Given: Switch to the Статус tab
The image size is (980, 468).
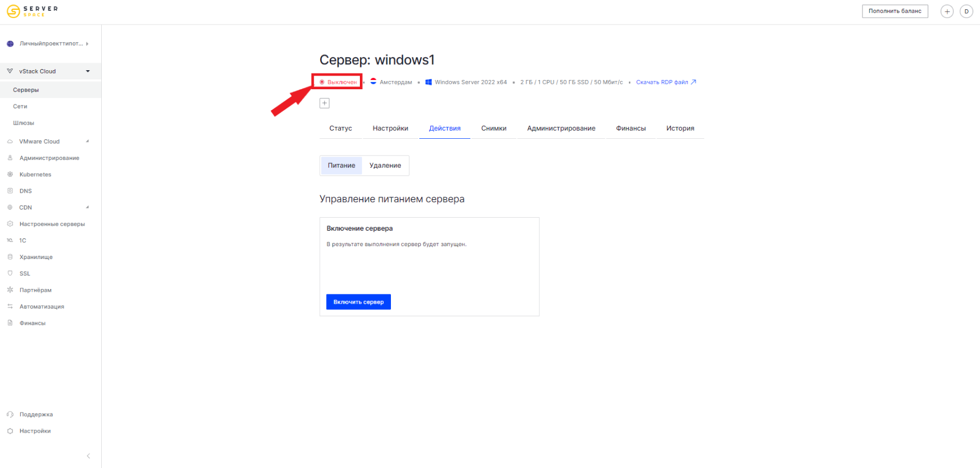Looking at the screenshot, I should click(x=341, y=128).
